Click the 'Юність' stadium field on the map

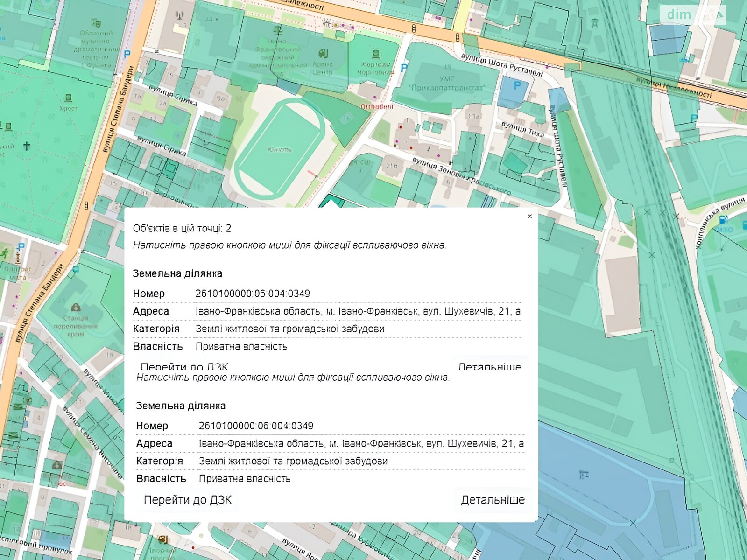[279, 149]
